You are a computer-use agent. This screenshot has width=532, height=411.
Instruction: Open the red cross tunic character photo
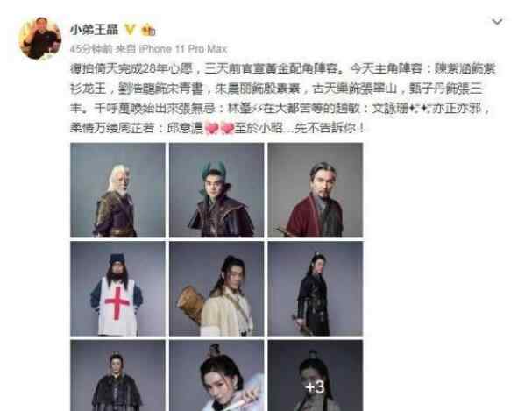tap(117, 288)
